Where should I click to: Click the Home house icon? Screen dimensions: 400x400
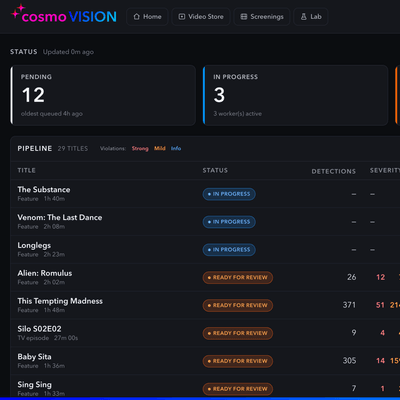(x=136, y=17)
